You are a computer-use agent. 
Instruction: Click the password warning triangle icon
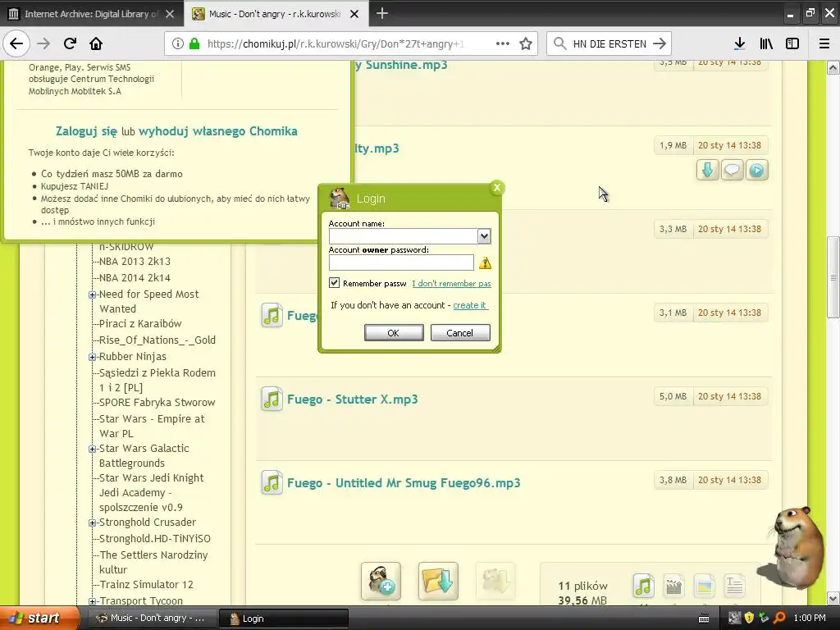pos(485,262)
